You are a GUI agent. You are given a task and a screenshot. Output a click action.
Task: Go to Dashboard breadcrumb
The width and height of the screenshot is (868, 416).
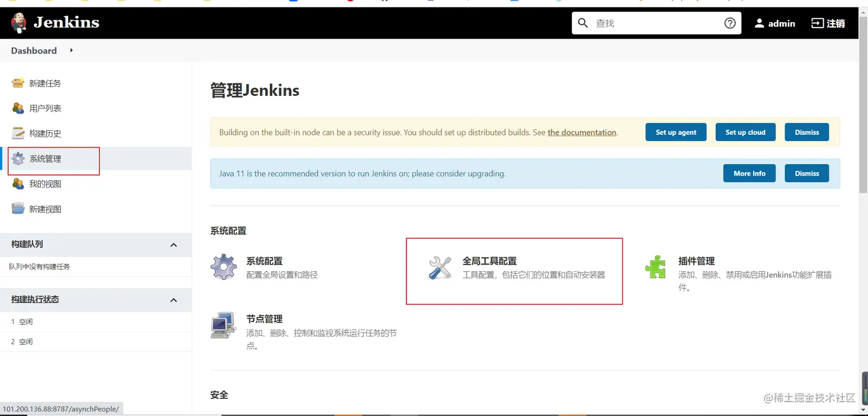(34, 50)
